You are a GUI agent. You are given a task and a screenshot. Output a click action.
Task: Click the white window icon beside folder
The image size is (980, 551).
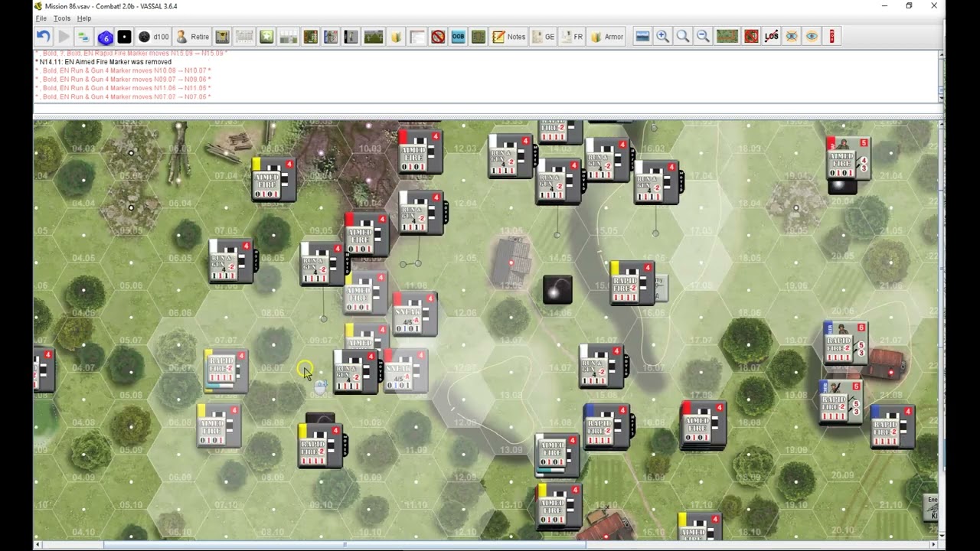click(416, 37)
